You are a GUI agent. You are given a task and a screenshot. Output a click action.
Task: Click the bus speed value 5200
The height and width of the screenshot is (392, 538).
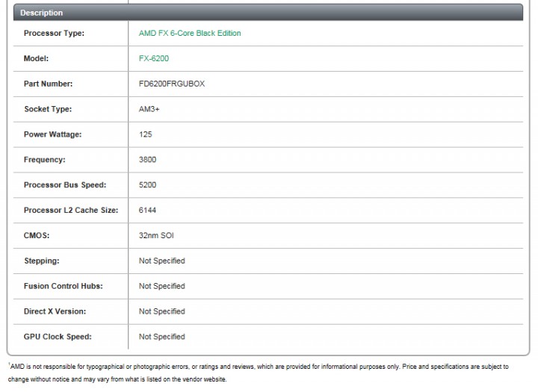pos(147,185)
